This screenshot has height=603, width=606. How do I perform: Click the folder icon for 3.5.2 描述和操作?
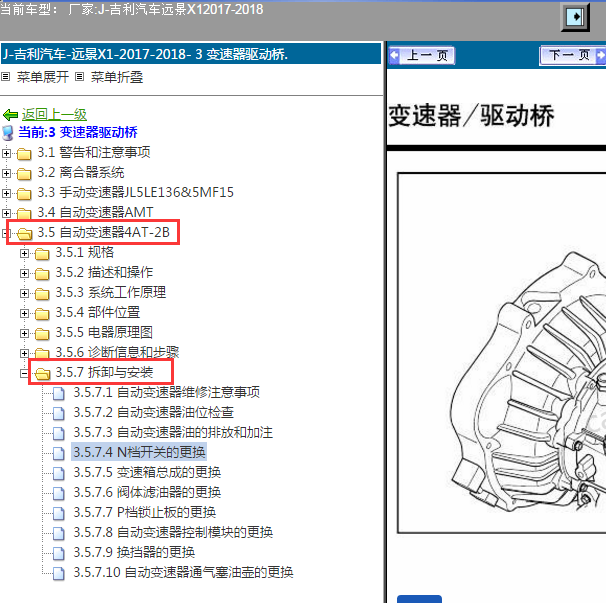[42, 273]
